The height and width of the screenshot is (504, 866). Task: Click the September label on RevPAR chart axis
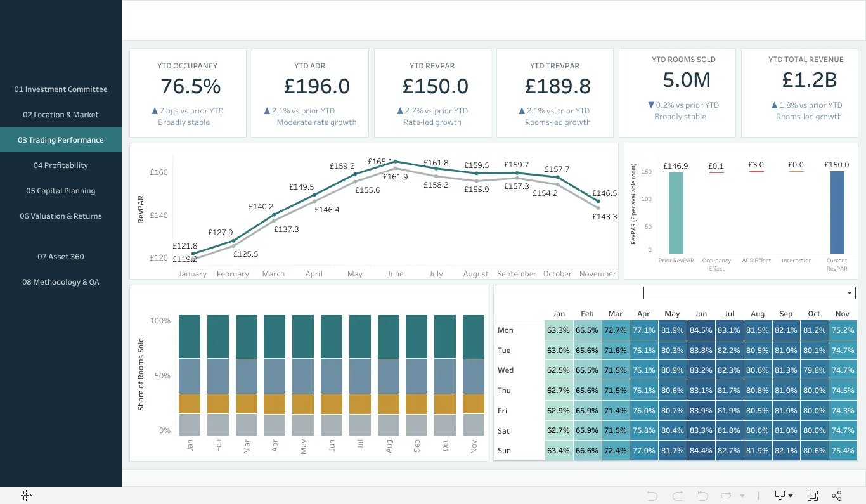tap(517, 274)
